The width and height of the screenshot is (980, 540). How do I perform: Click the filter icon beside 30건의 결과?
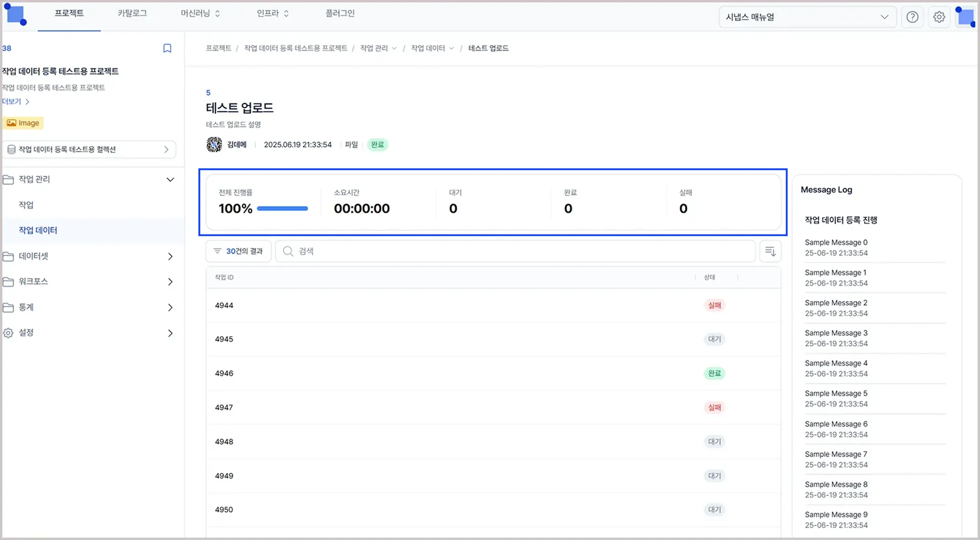(217, 251)
